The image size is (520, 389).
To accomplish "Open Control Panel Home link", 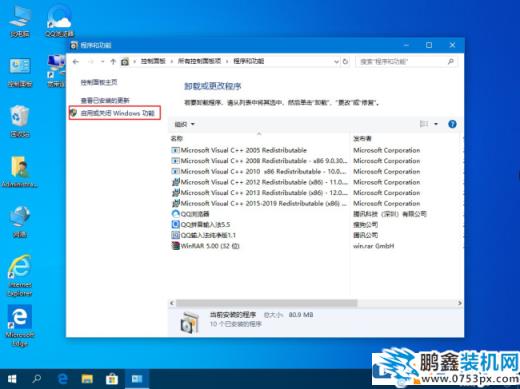I will pos(99,82).
